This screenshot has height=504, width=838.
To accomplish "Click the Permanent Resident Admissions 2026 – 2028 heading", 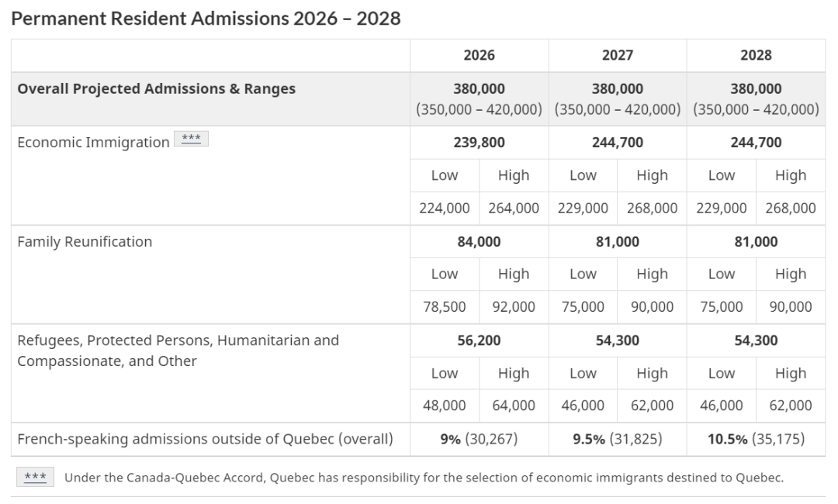I will pos(206,19).
